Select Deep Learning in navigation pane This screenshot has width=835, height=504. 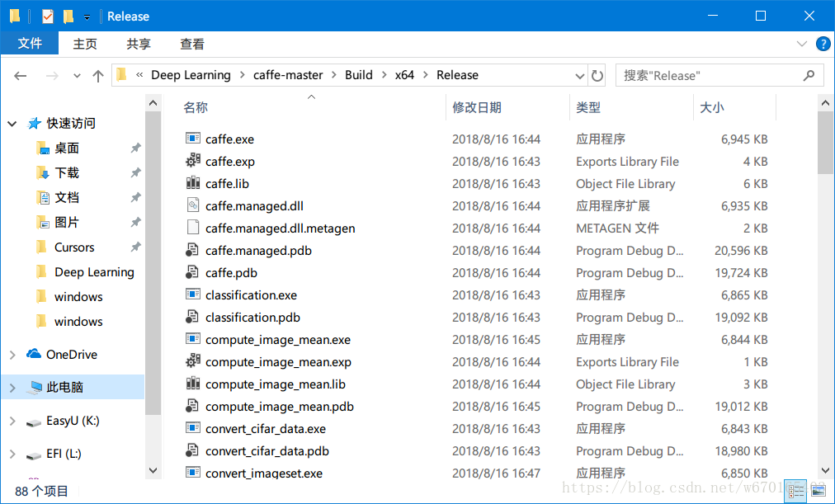(94, 272)
